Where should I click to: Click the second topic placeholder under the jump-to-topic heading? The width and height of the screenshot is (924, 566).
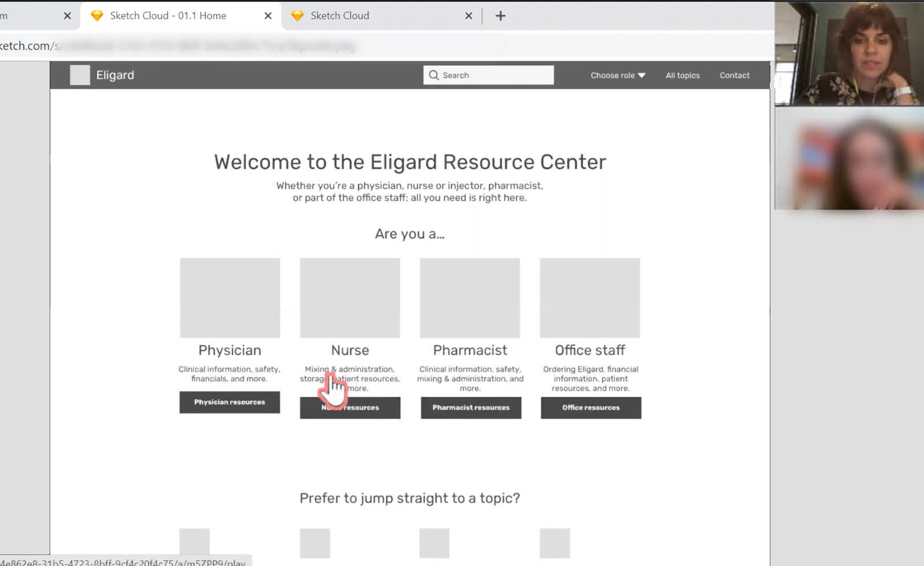pyautogui.click(x=315, y=543)
